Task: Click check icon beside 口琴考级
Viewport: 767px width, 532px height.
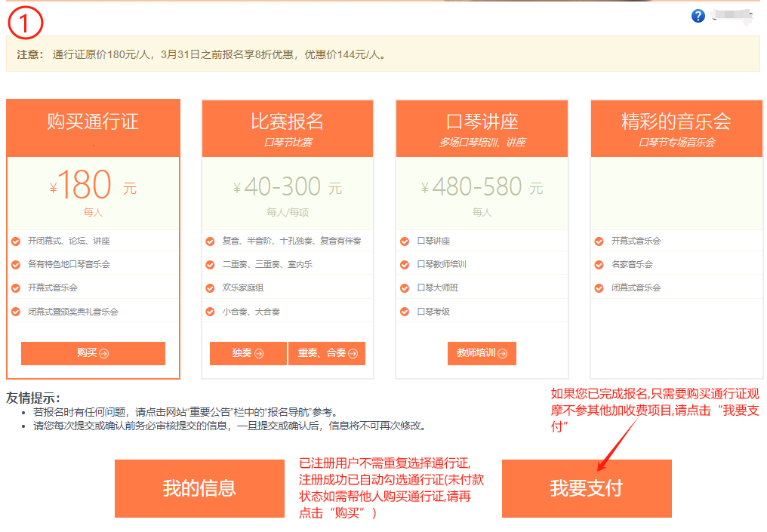Action: [x=405, y=312]
